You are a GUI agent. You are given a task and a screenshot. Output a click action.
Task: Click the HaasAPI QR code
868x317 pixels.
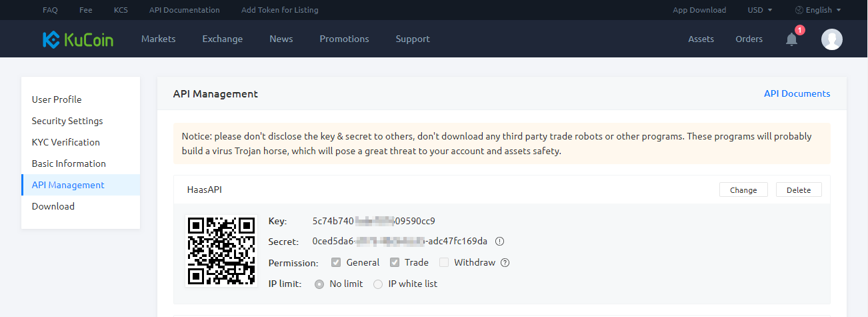click(x=221, y=251)
